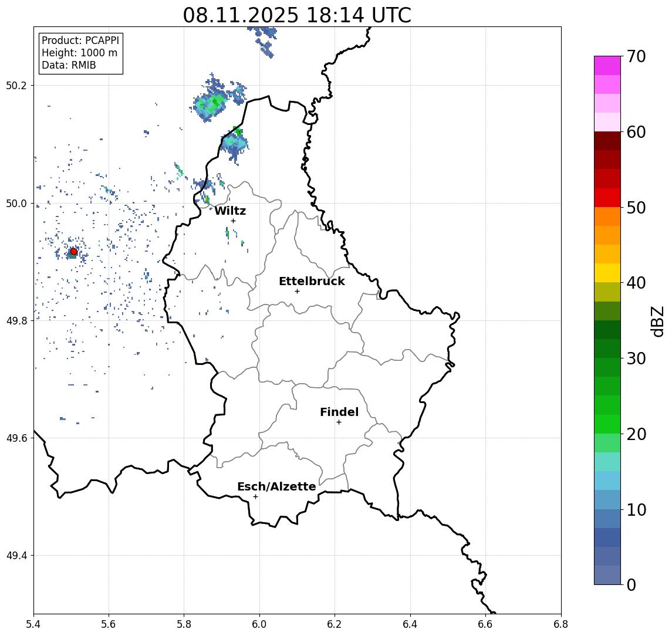Click the 5.6 longitude axis label

[109, 624]
